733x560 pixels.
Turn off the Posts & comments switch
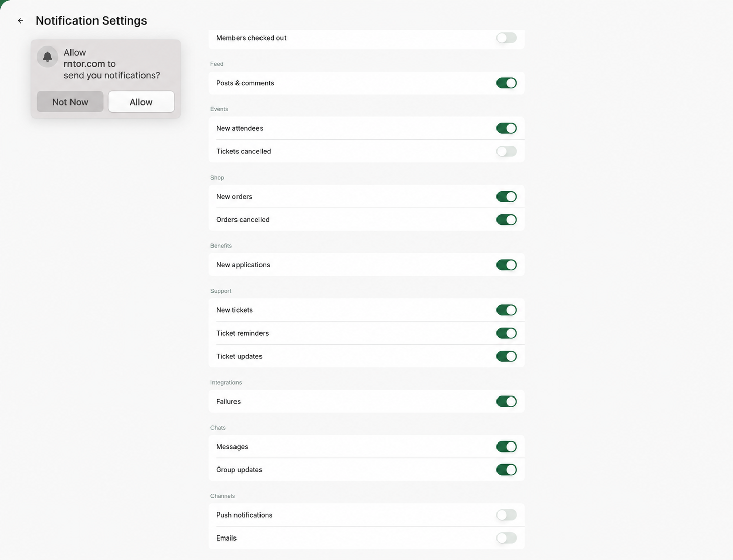coord(507,83)
